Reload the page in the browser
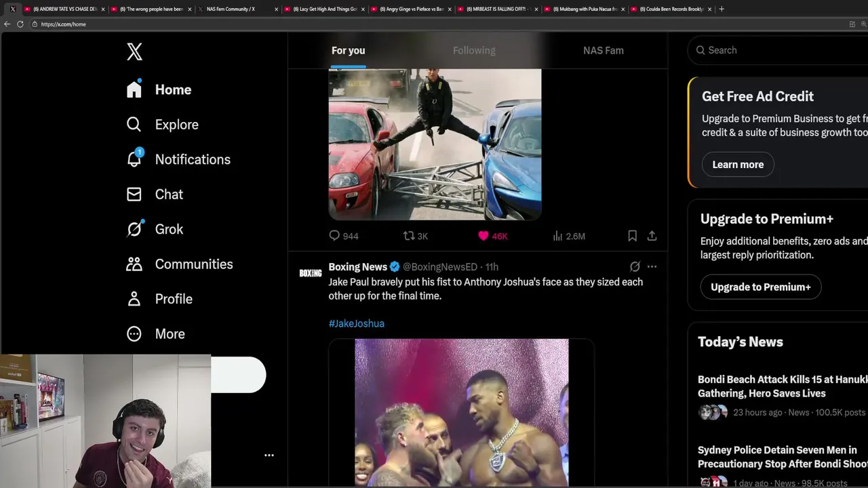Viewport: 868px width, 488px height. [x=20, y=24]
